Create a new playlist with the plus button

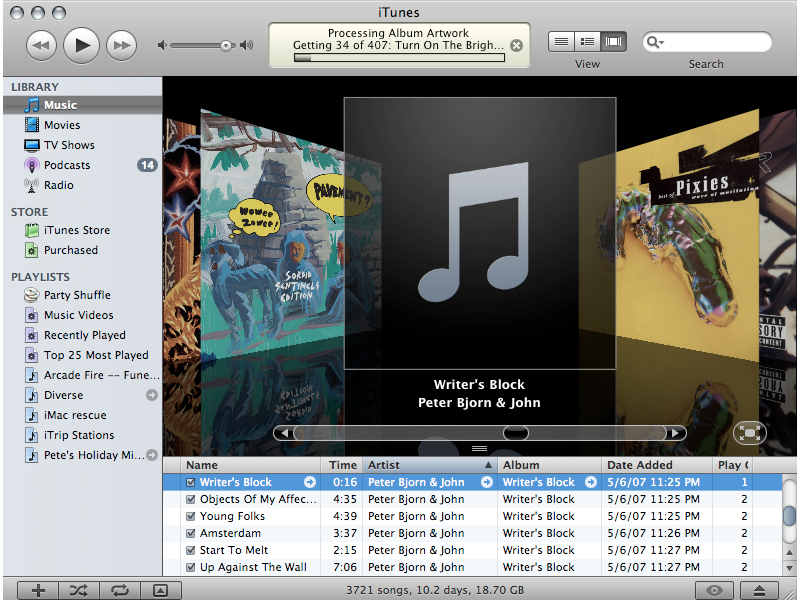pos(38,590)
